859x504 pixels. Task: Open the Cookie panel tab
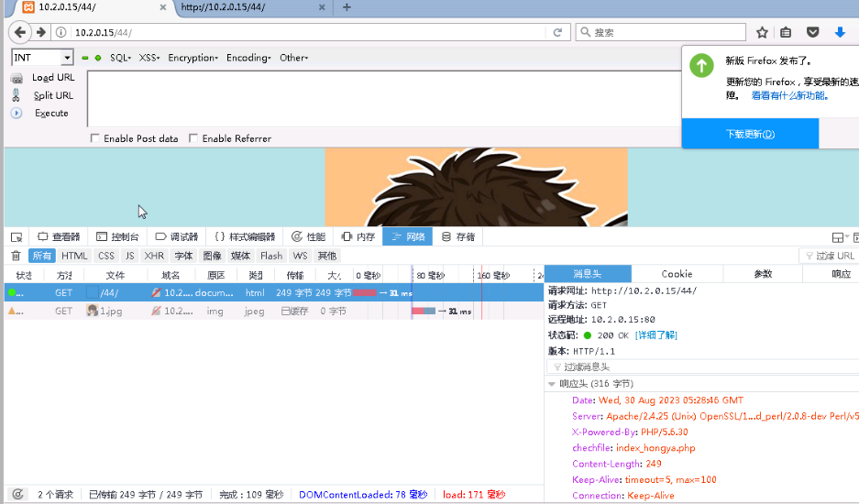point(677,274)
